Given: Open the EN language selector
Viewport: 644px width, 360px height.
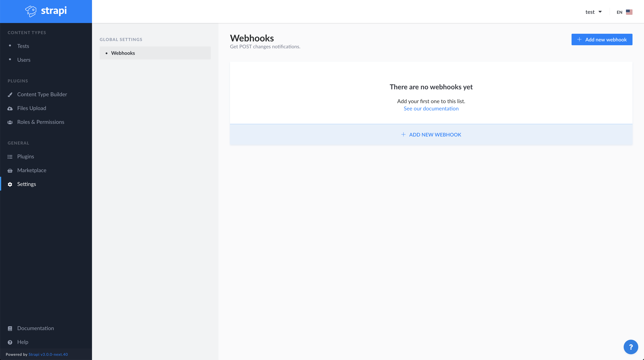Looking at the screenshot, I should (x=619, y=12).
